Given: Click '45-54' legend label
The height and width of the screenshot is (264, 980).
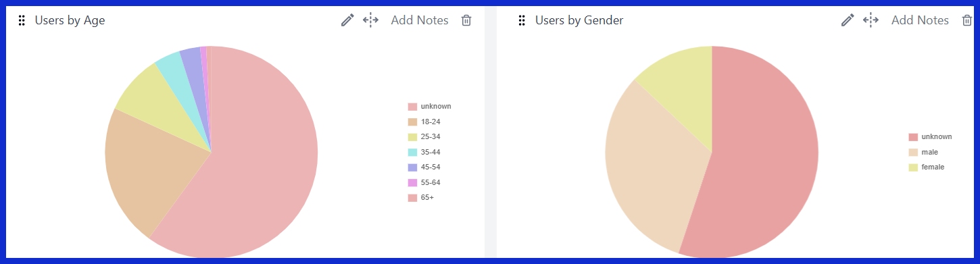Looking at the screenshot, I should [x=430, y=167].
